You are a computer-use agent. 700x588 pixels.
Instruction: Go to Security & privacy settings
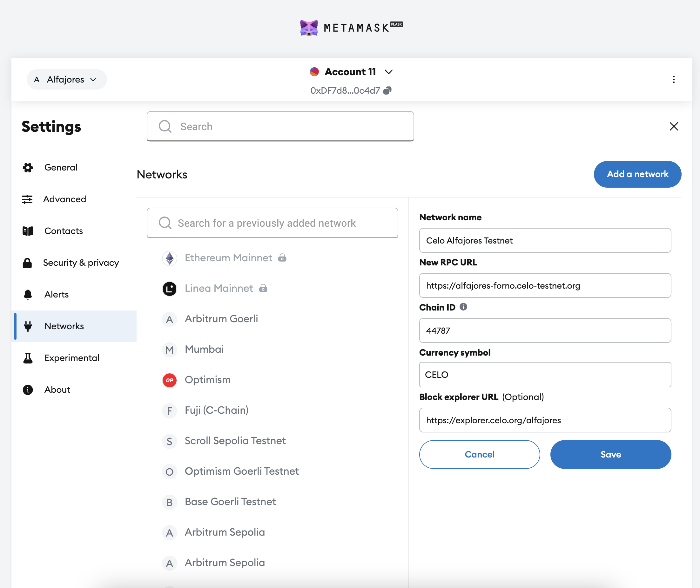click(81, 263)
